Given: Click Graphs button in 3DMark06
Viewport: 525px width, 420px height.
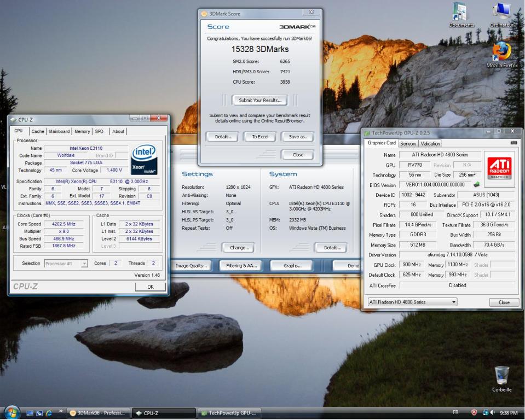Looking at the screenshot, I should coord(292,266).
